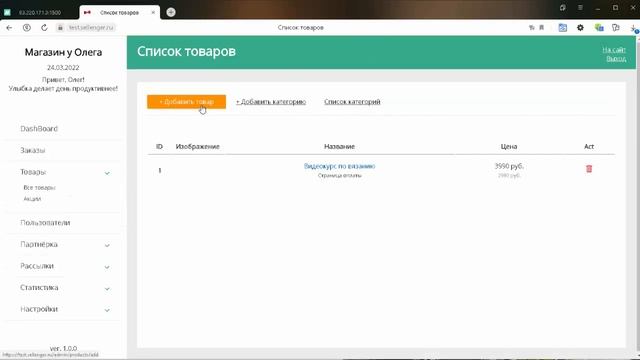
Task: Expand the Рассылки sidebar chevron
Action: point(107,267)
